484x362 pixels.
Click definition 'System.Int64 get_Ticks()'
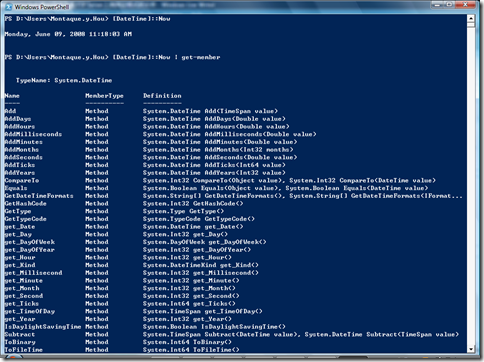(189, 303)
